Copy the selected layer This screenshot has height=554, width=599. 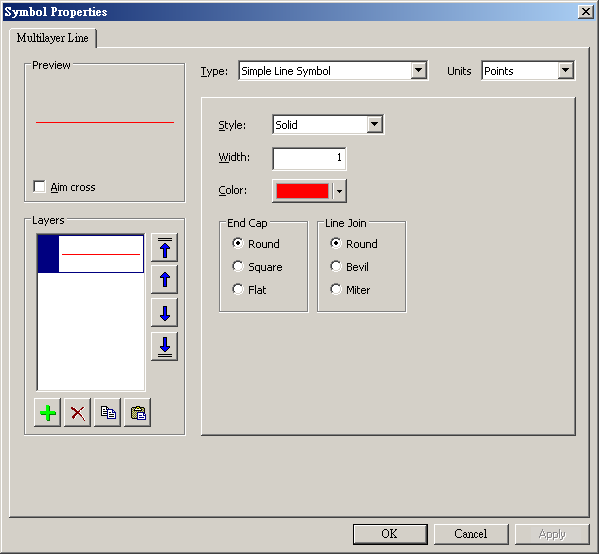pyautogui.click(x=108, y=413)
